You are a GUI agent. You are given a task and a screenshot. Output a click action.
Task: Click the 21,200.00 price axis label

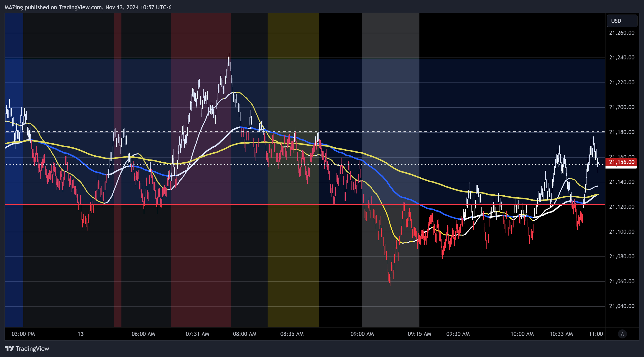coord(622,107)
